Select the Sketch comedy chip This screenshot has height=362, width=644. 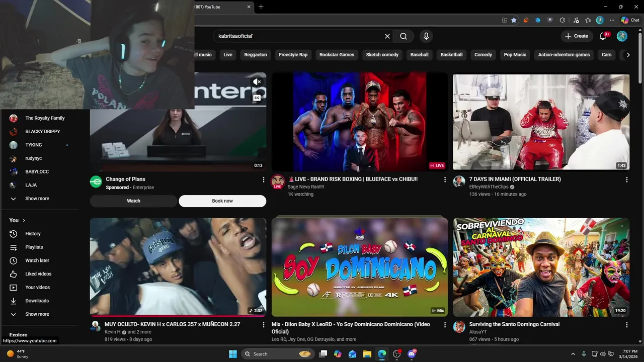click(382, 55)
